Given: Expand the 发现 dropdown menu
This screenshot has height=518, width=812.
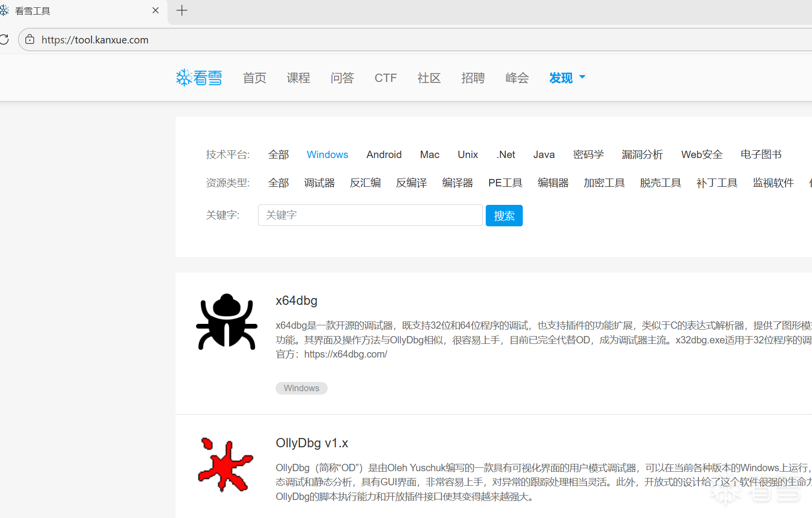Looking at the screenshot, I should [x=567, y=78].
